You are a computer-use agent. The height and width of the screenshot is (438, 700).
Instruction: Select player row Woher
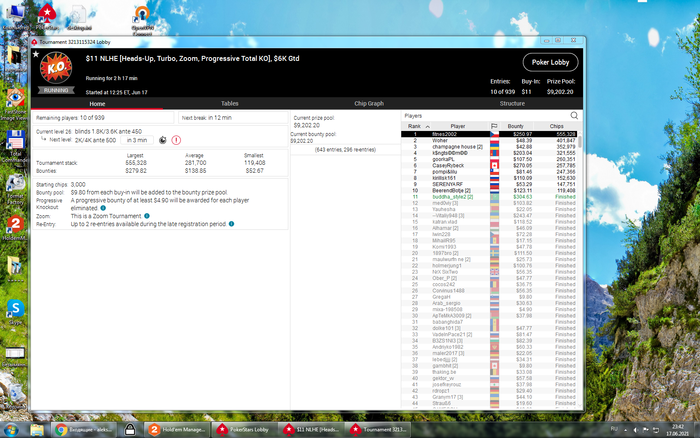click(x=489, y=140)
